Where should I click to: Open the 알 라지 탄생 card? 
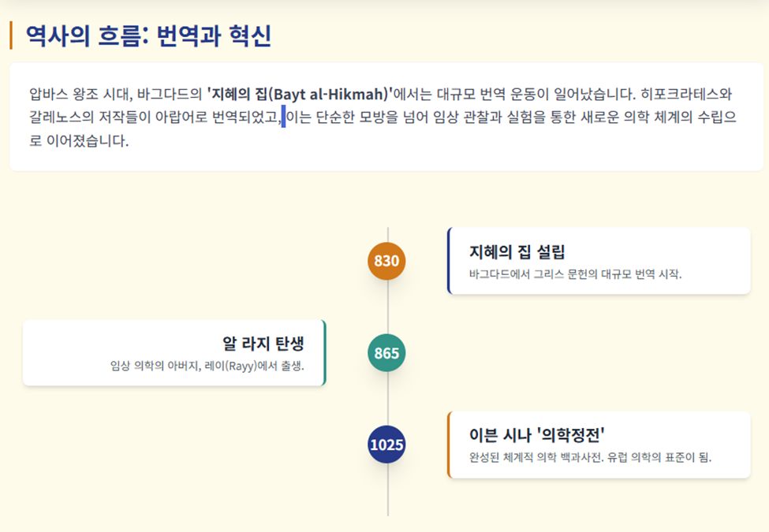click(174, 353)
